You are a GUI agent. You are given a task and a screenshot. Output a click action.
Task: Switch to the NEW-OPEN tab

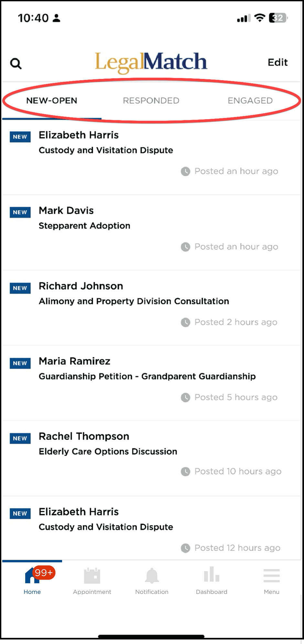point(52,101)
